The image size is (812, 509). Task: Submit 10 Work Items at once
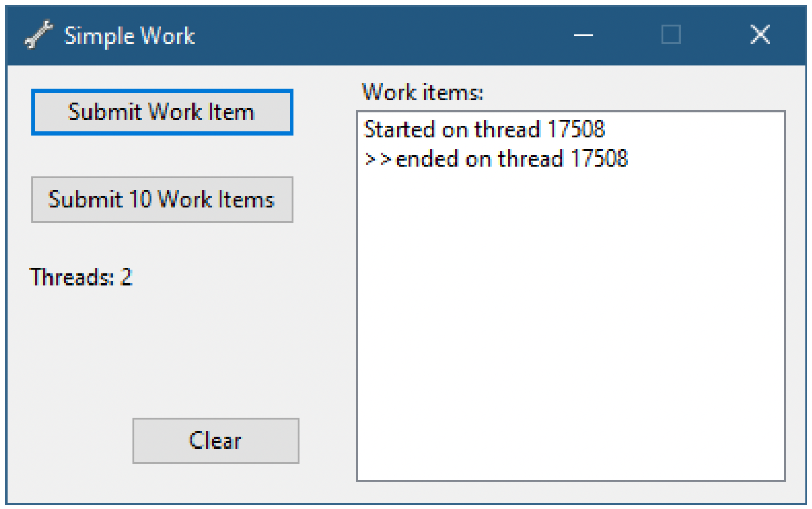162,200
